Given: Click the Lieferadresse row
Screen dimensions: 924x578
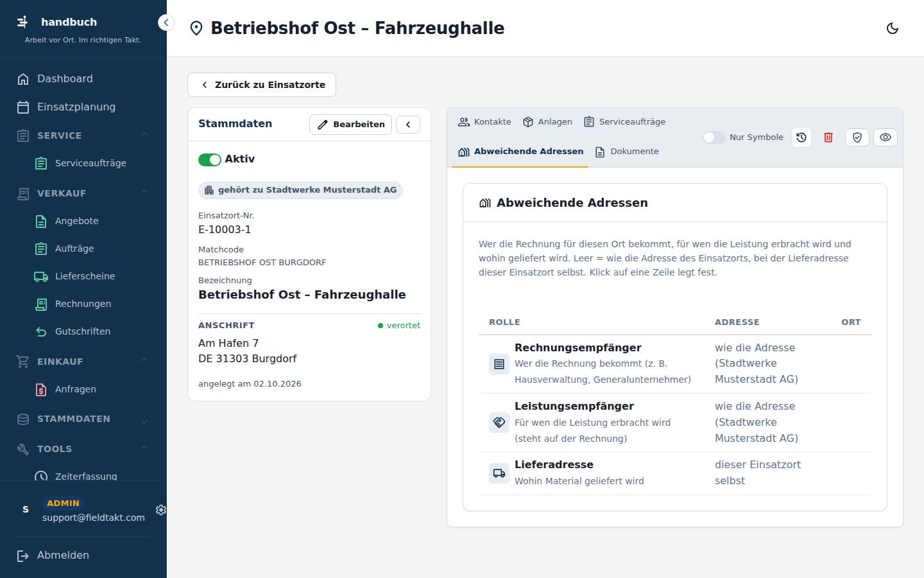Looking at the screenshot, I should tap(675, 473).
